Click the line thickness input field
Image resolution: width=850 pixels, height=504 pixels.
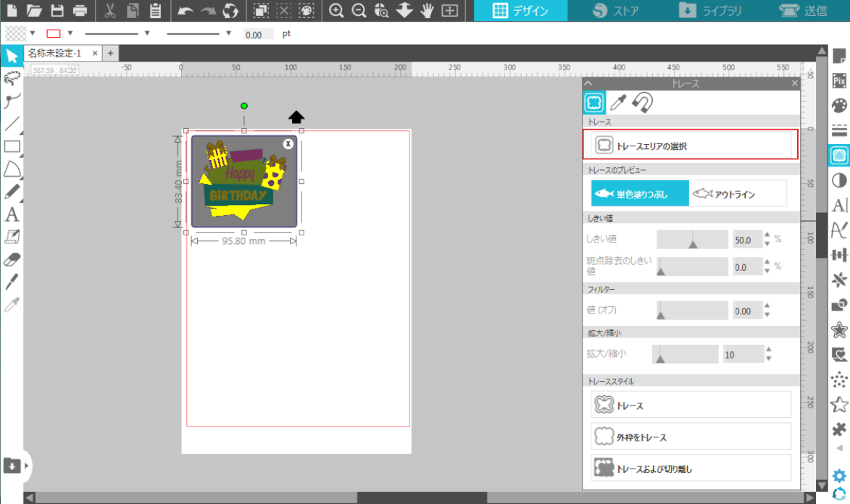258,34
